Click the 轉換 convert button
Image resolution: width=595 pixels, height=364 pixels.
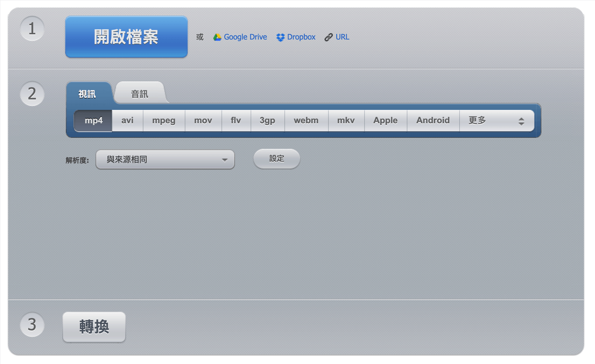tap(94, 327)
